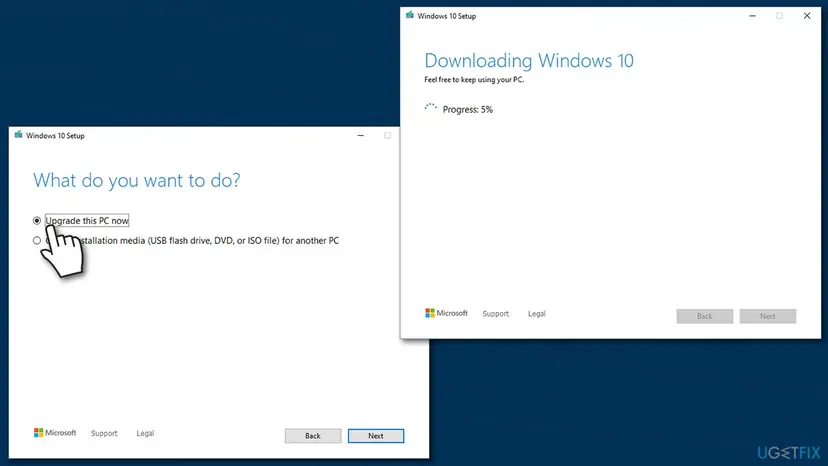Click 'Feel free to keep using your PC.' text
This screenshot has height=466, width=828.
tap(474, 80)
